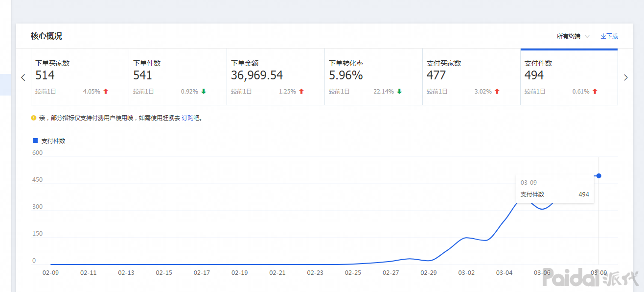Click the 450 y-axis label

pos(37,180)
